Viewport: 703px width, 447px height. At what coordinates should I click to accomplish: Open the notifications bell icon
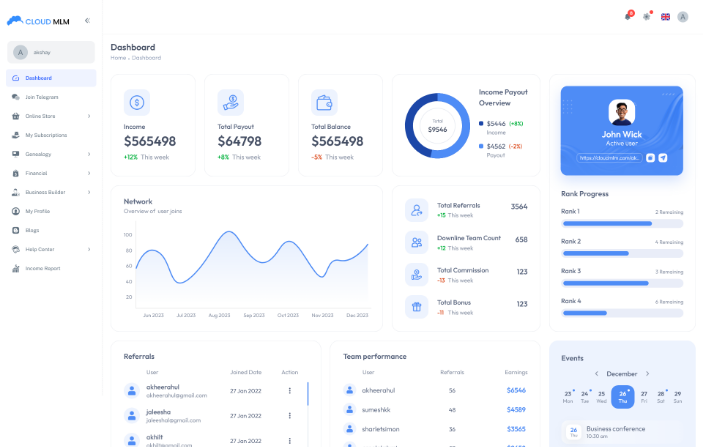tap(629, 16)
